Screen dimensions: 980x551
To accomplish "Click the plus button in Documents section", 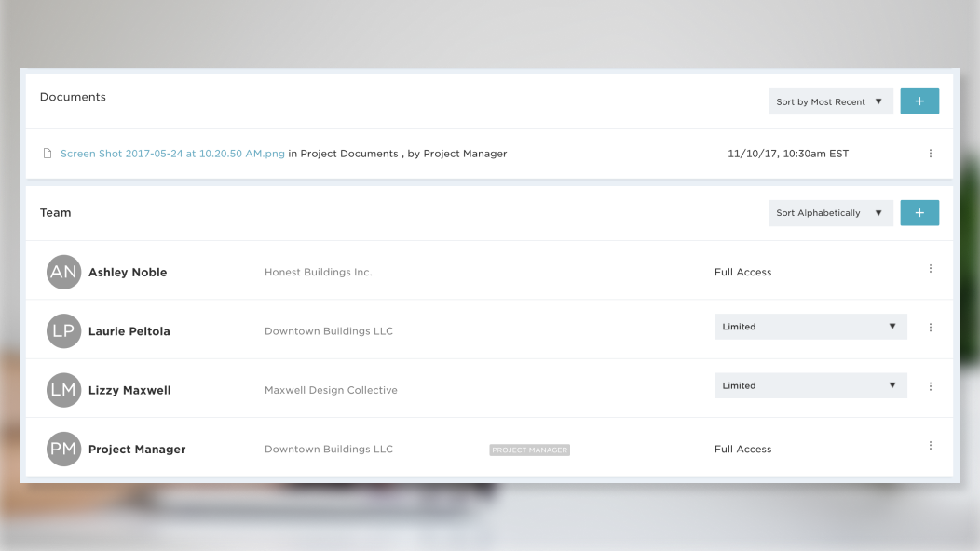I will tap(919, 101).
